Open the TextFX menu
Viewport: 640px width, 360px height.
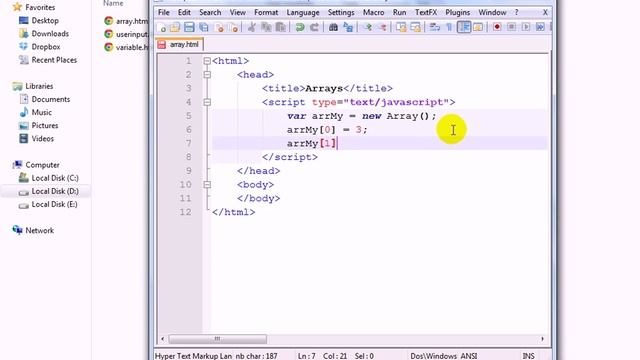tap(426, 13)
